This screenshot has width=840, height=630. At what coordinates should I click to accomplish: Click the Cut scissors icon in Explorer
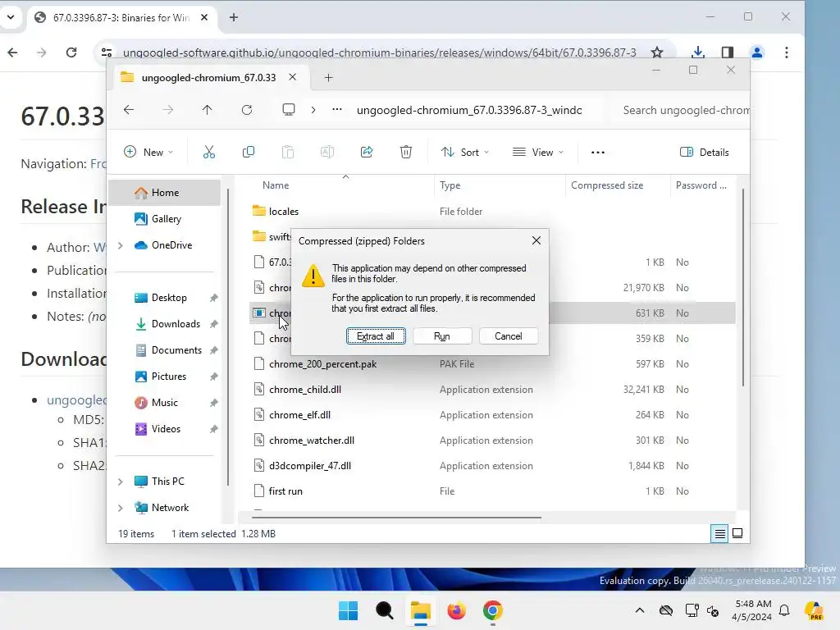209,152
